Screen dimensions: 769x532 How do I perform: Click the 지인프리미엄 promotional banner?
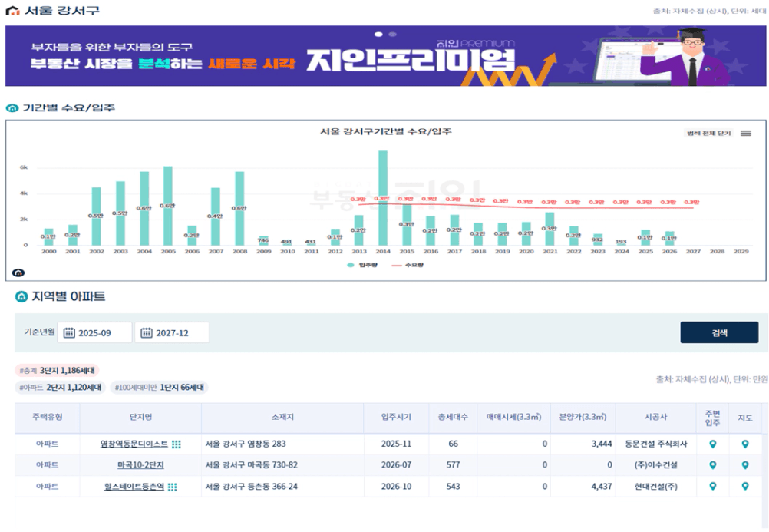pyautogui.click(x=385, y=56)
